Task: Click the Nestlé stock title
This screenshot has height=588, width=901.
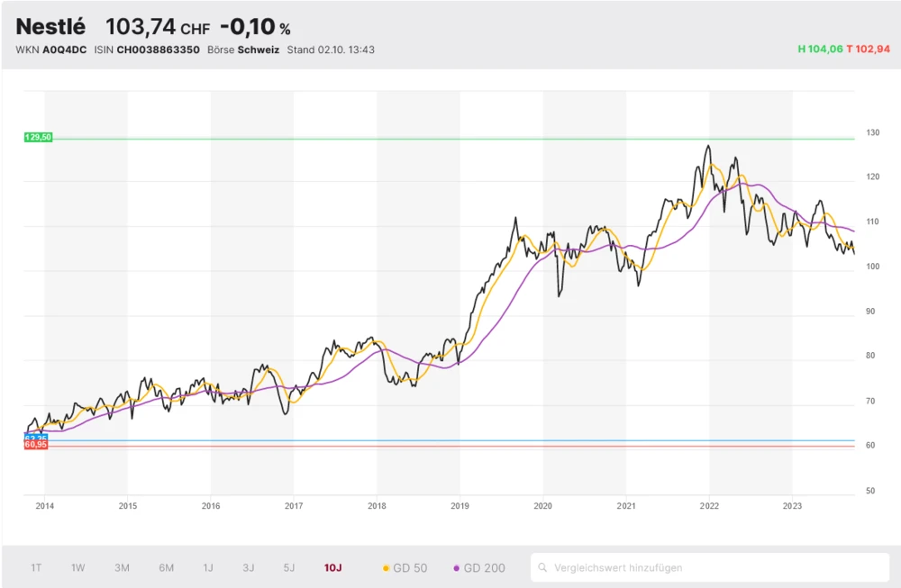Action: pyautogui.click(x=50, y=27)
